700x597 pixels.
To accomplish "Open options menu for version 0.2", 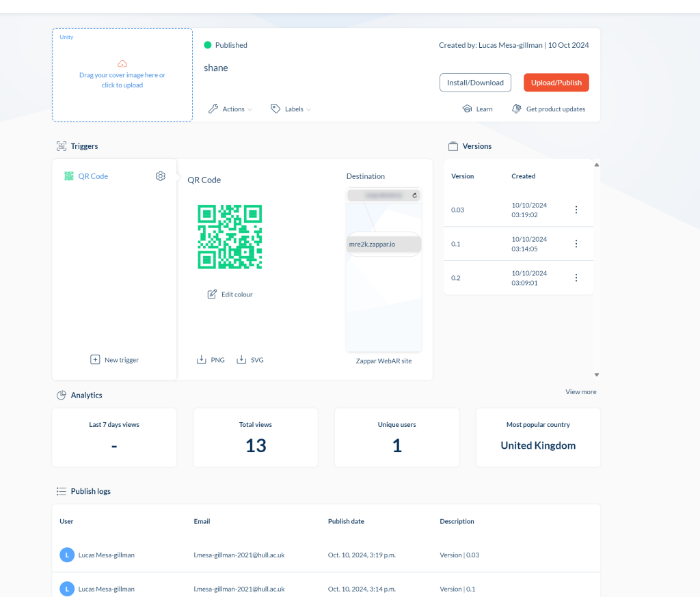I will point(576,278).
